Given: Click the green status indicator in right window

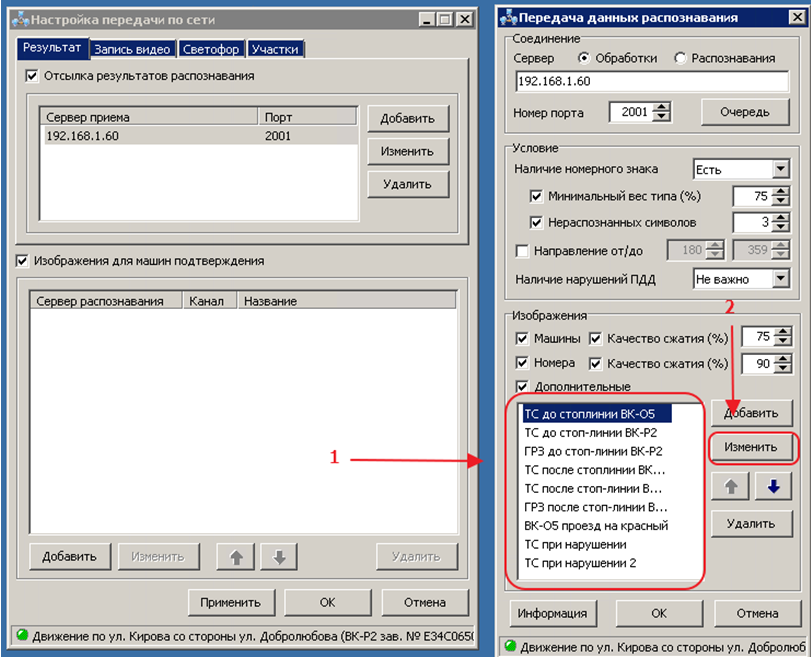Looking at the screenshot, I should pos(511,647).
